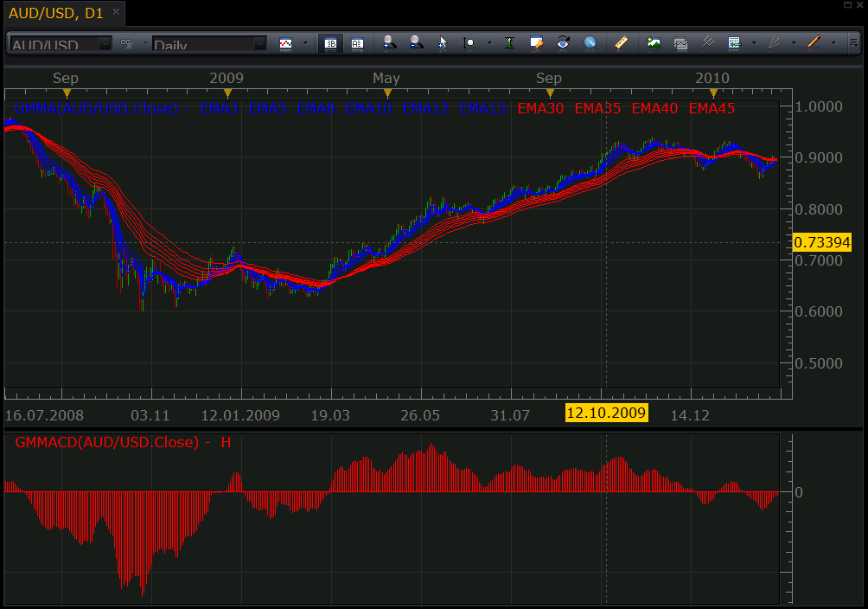868x609 pixels.
Task: Click the GMMA(AUD/USD.Close) indicator label
Action: [x=96, y=108]
